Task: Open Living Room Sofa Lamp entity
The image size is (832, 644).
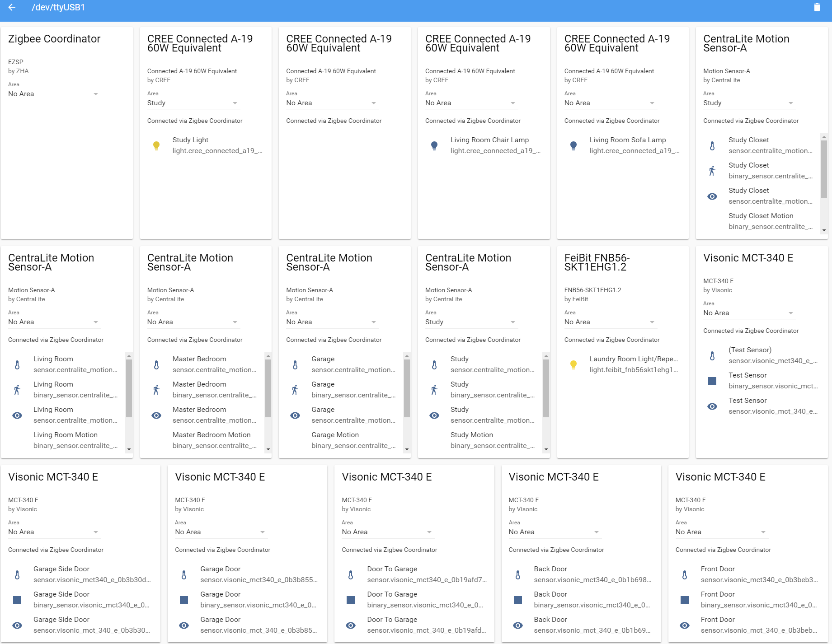Action: (x=623, y=145)
